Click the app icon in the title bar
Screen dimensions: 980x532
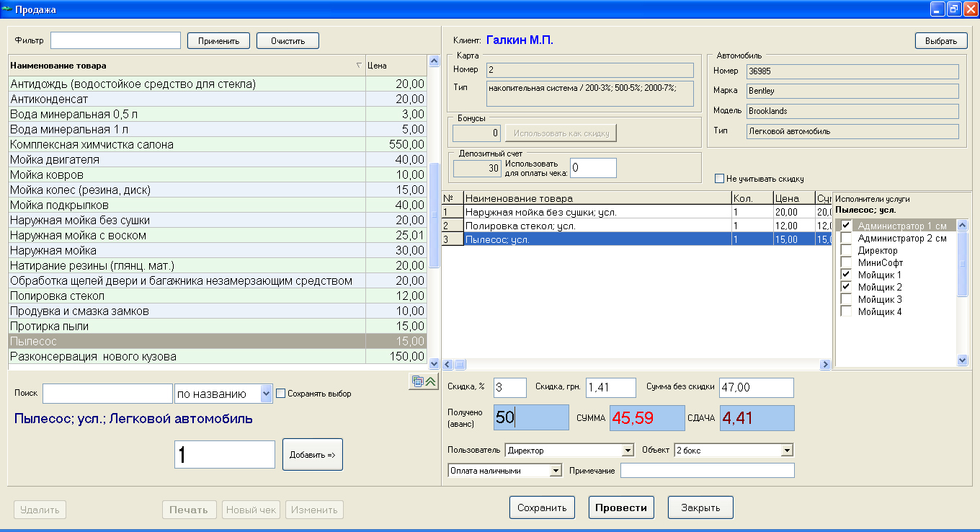pyautogui.click(x=7, y=9)
